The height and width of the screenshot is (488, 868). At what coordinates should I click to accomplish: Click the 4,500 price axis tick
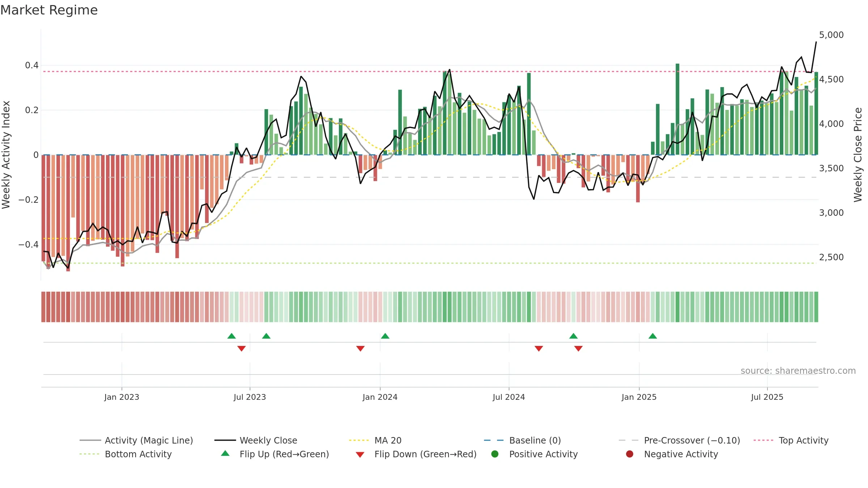pos(831,79)
